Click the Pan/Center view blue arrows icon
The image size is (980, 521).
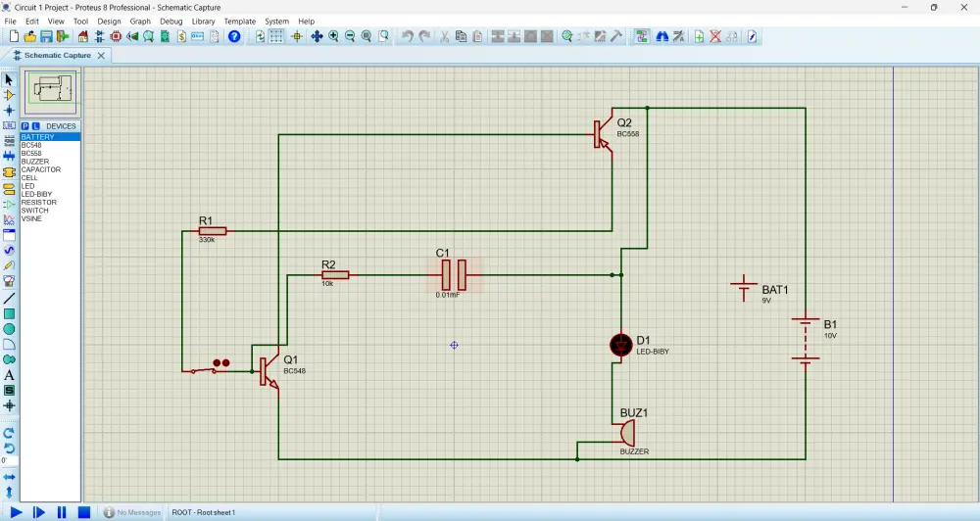pyautogui.click(x=317, y=37)
